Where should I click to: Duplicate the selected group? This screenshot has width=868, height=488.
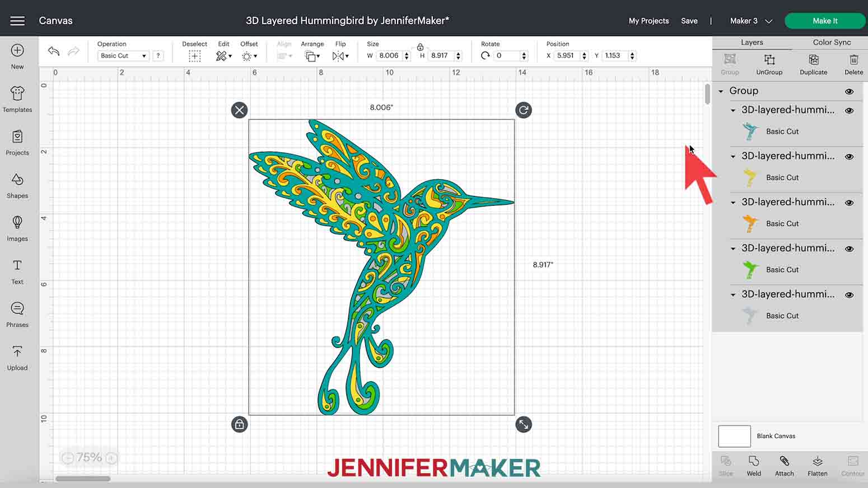click(x=814, y=65)
